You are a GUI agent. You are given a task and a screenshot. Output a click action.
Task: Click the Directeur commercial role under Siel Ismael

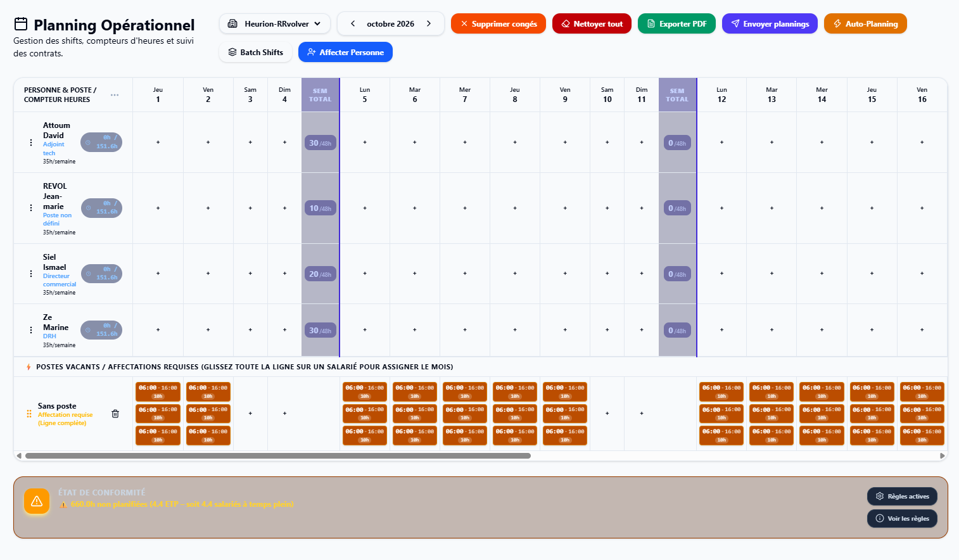[x=59, y=280]
